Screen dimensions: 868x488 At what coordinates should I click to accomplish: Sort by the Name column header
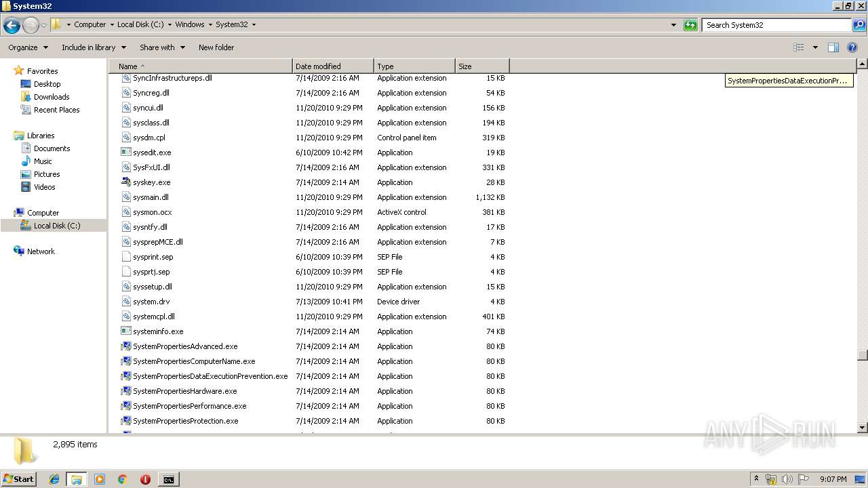tap(201, 66)
